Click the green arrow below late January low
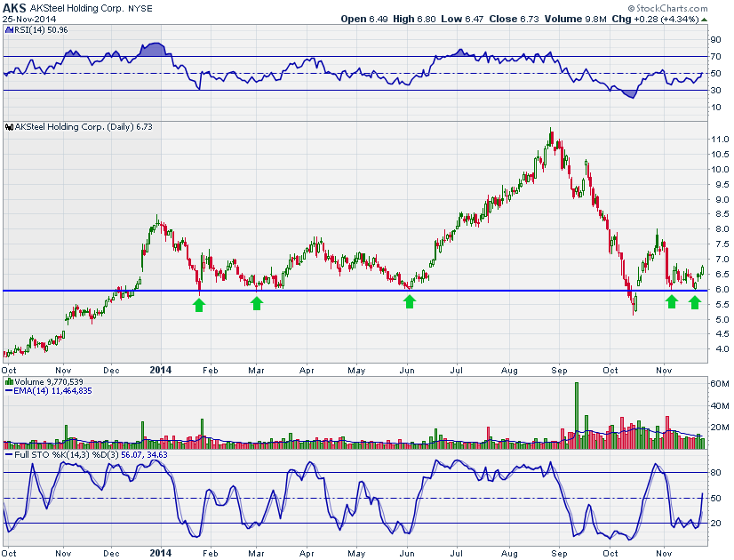This screenshot has width=734, height=560. (x=199, y=304)
